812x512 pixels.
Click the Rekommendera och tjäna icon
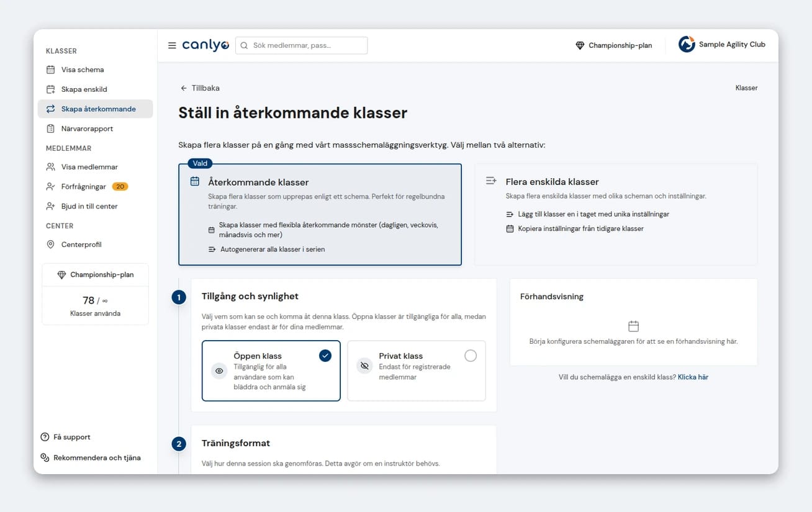45,457
